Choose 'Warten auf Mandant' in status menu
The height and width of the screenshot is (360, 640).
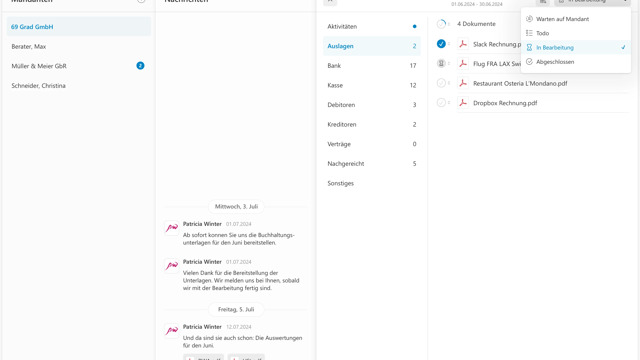(x=576, y=19)
